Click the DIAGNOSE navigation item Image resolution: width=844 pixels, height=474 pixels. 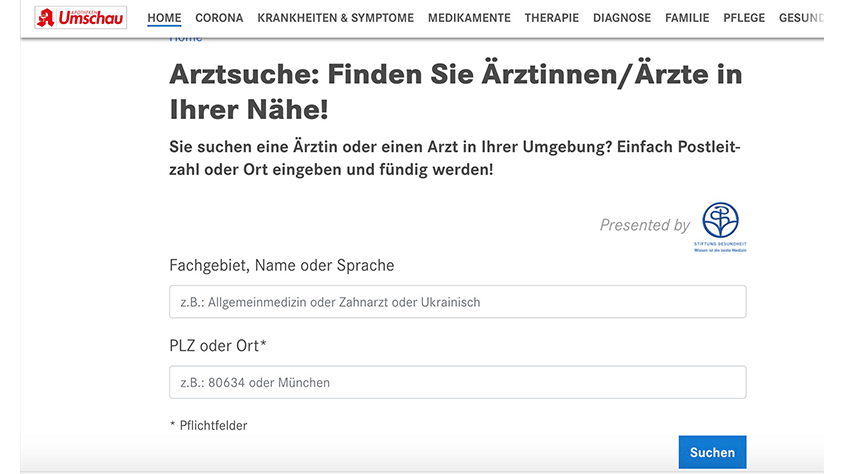(x=621, y=18)
